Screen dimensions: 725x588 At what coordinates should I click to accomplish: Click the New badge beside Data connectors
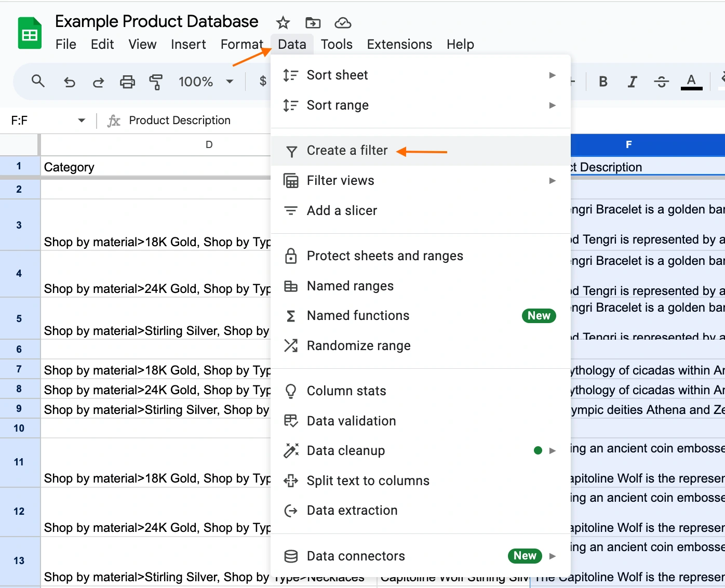point(525,556)
